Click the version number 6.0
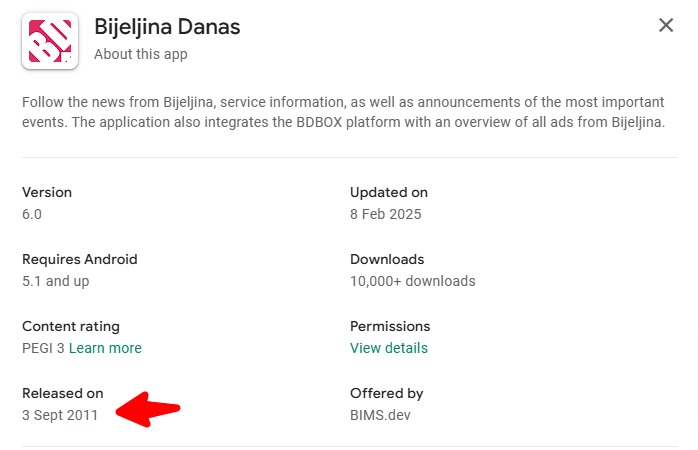 coord(32,214)
